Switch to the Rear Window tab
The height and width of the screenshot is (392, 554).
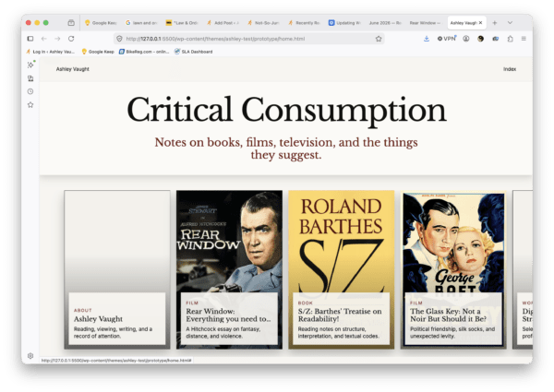[x=426, y=22]
